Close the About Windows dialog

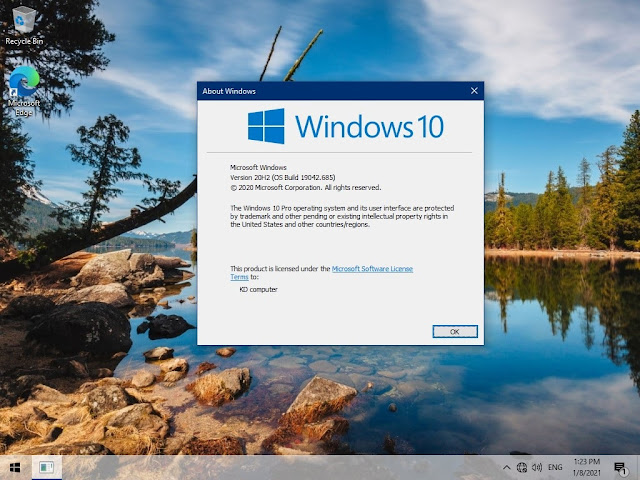[474, 91]
